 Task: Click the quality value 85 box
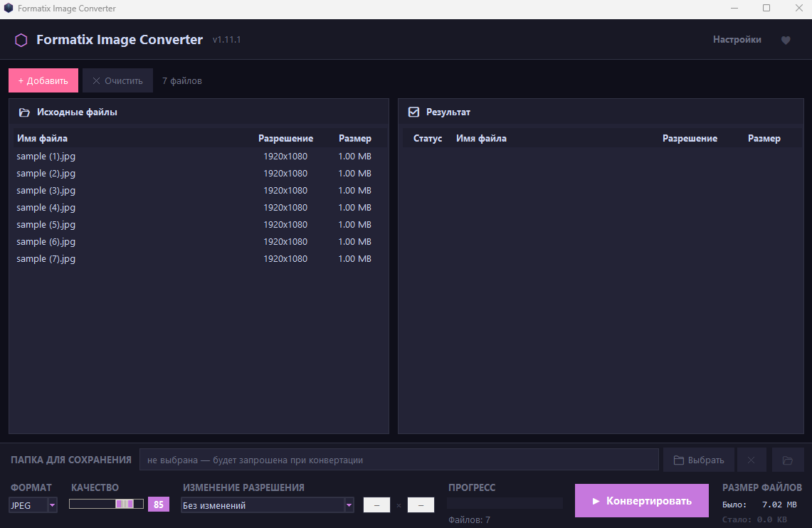pyautogui.click(x=159, y=505)
